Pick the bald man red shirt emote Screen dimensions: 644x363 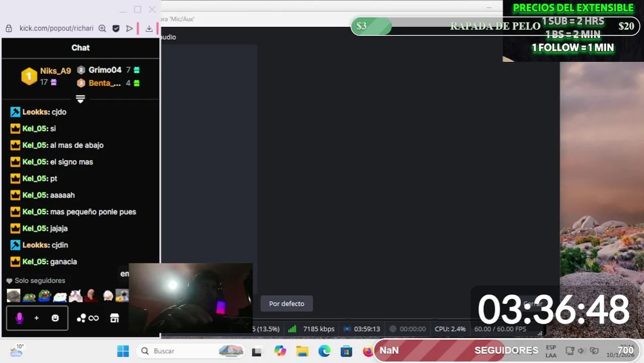point(91,295)
